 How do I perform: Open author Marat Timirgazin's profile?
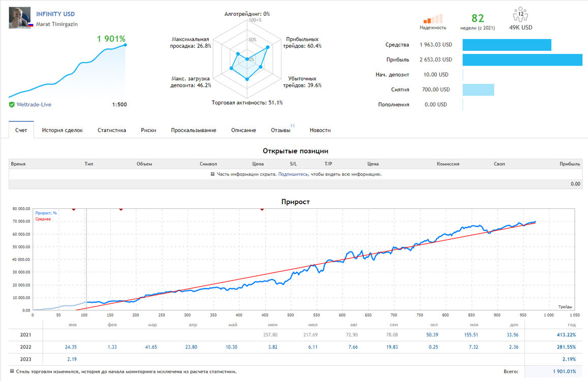tap(56, 24)
